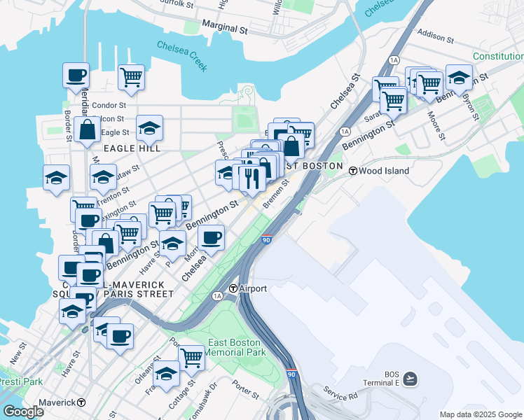The width and height of the screenshot is (524, 420).
Task: Open the Google logo link
Action: 23,412
